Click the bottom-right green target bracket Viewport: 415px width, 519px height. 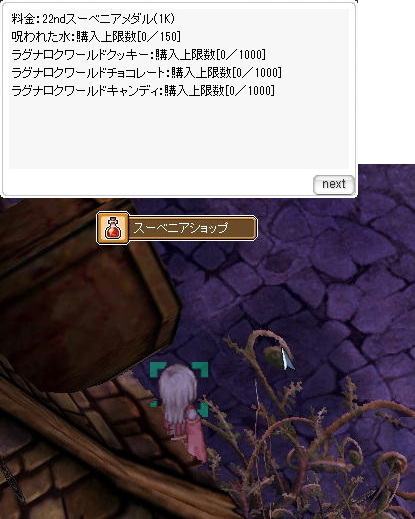tap(203, 409)
